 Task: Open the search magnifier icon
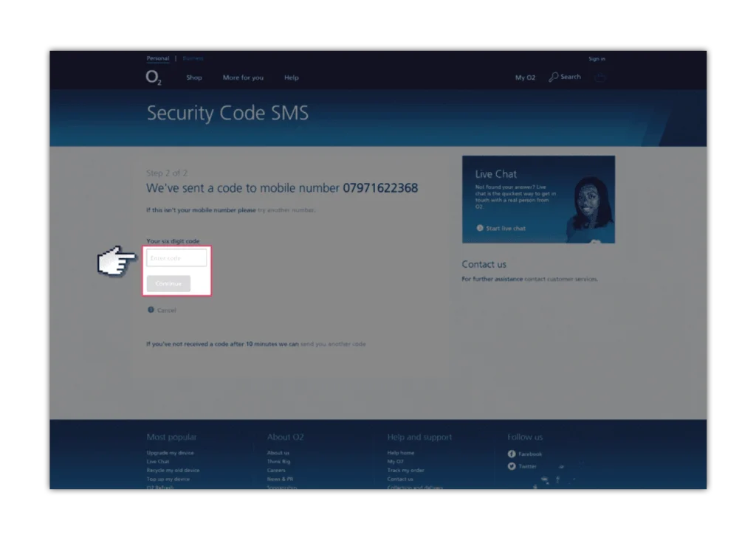pos(554,77)
